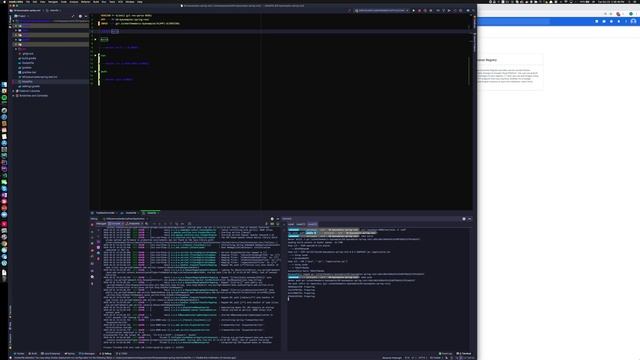The height and width of the screenshot is (360, 640).
Task: Switch to the Debugger tab
Action: pyautogui.click(x=101, y=224)
